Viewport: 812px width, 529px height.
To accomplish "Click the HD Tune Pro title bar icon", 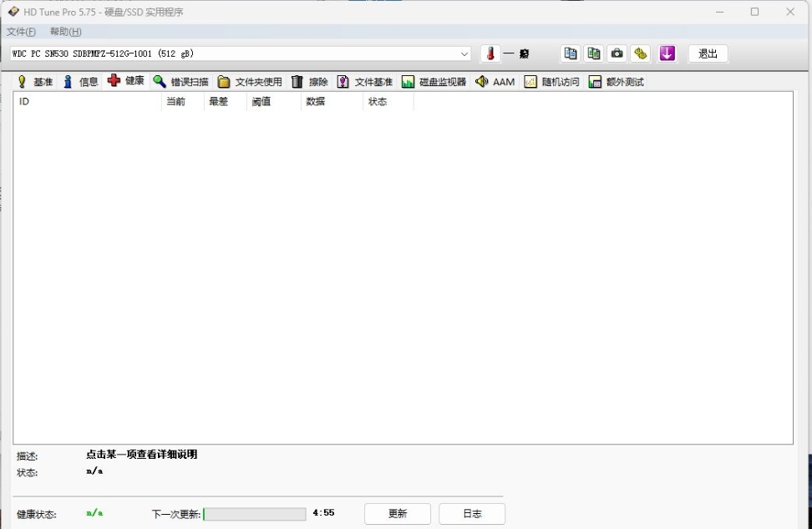I will (x=13, y=12).
